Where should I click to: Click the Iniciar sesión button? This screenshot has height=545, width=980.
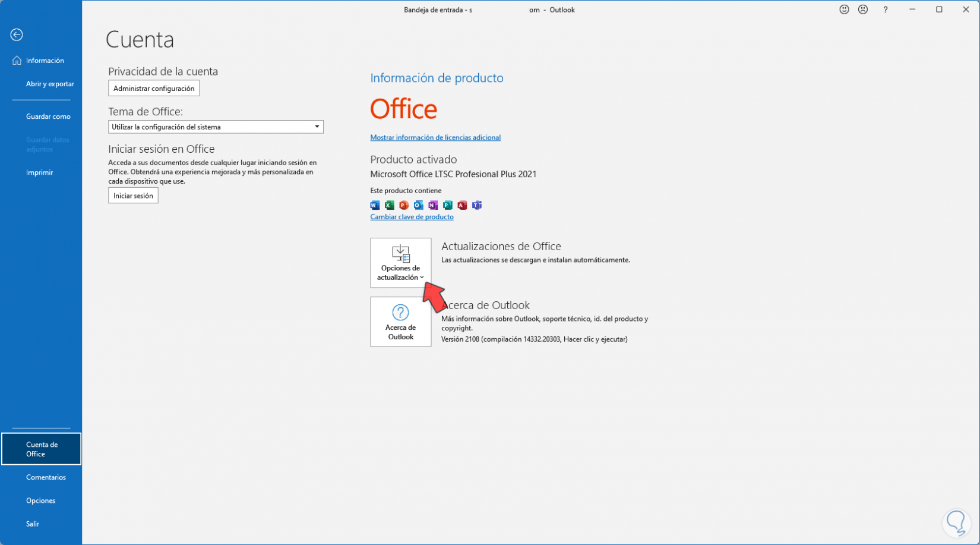coord(133,196)
